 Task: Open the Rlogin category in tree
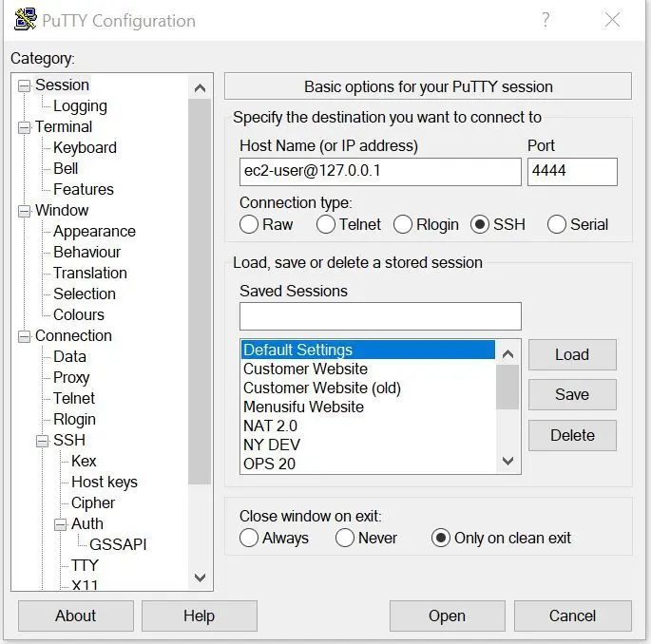point(74,420)
